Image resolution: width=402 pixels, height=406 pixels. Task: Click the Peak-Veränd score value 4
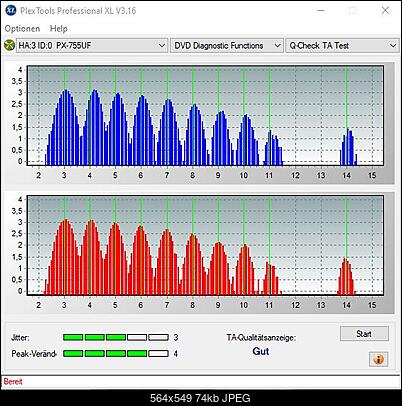tap(176, 353)
